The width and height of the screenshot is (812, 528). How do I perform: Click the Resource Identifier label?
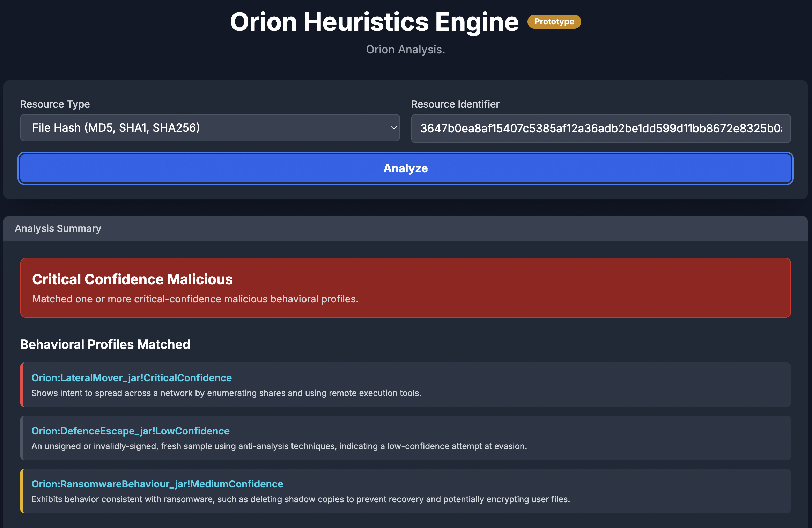tap(455, 104)
